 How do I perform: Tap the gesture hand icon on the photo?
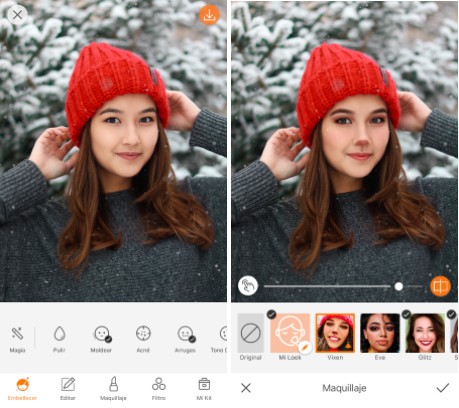click(x=248, y=286)
